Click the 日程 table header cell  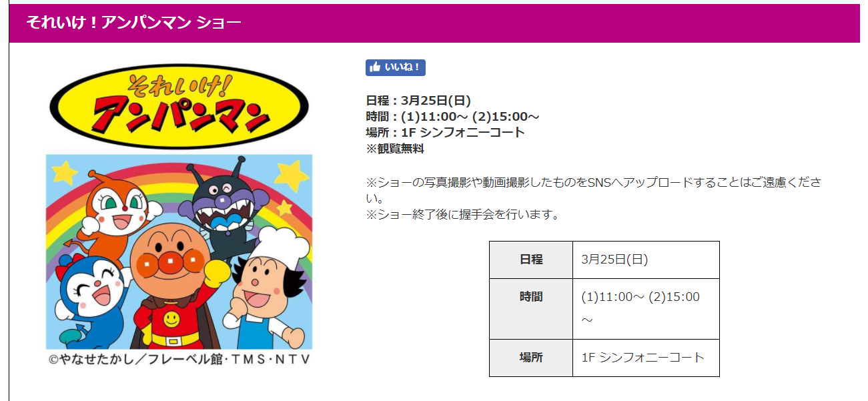(x=531, y=260)
